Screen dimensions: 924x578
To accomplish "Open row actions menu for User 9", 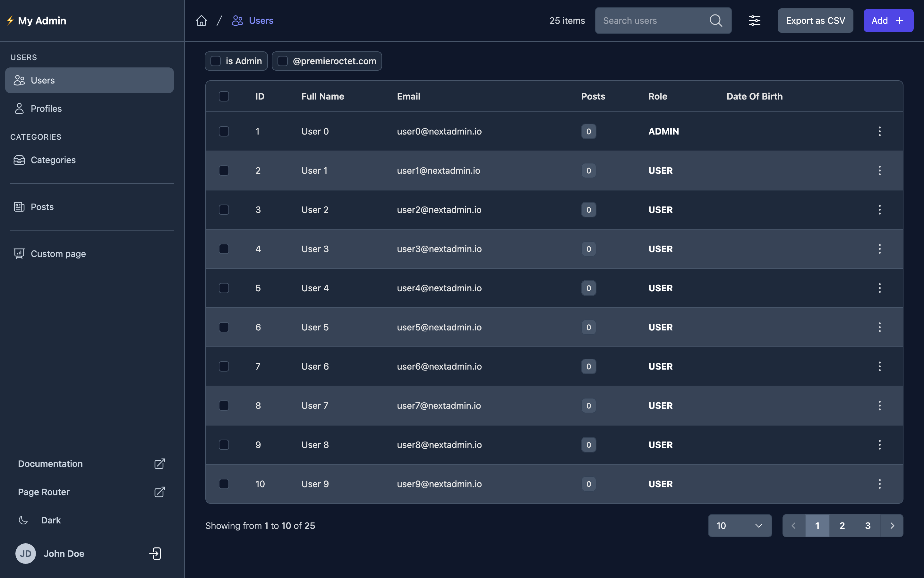I will [x=879, y=484].
